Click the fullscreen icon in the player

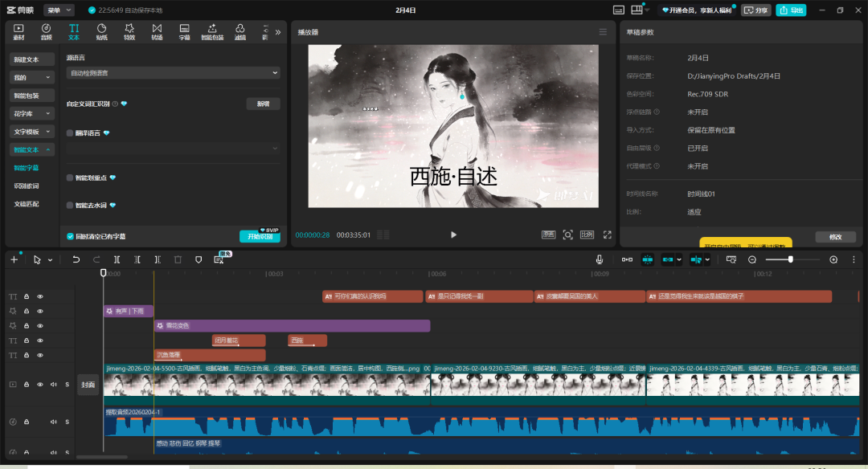607,234
